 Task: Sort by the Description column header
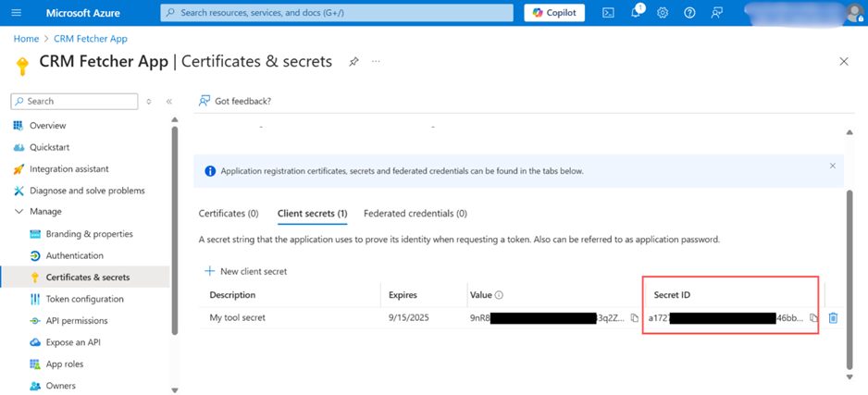tap(232, 295)
